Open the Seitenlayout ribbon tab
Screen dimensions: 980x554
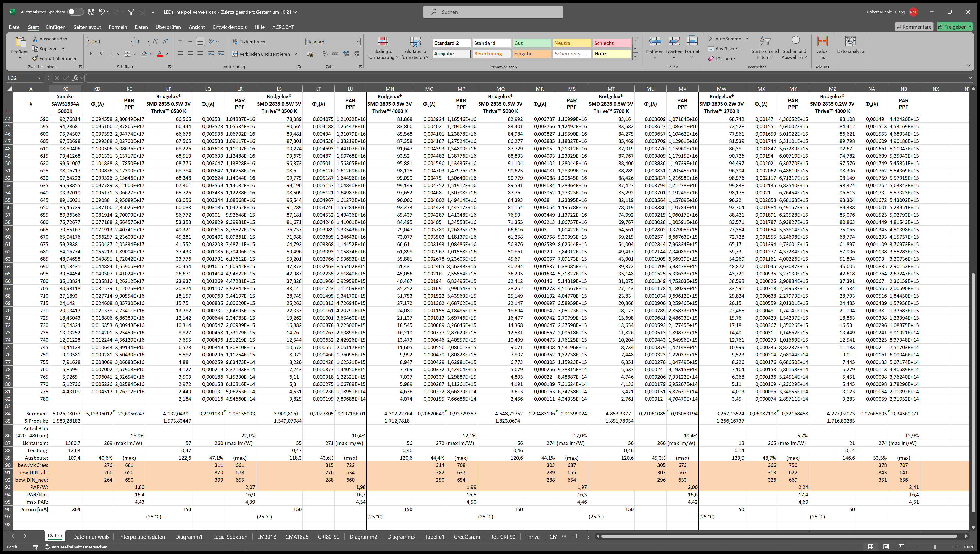tap(87, 27)
